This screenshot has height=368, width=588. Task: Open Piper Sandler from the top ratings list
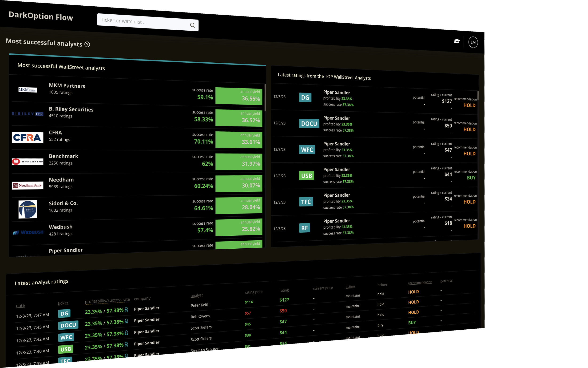pyautogui.click(x=336, y=93)
